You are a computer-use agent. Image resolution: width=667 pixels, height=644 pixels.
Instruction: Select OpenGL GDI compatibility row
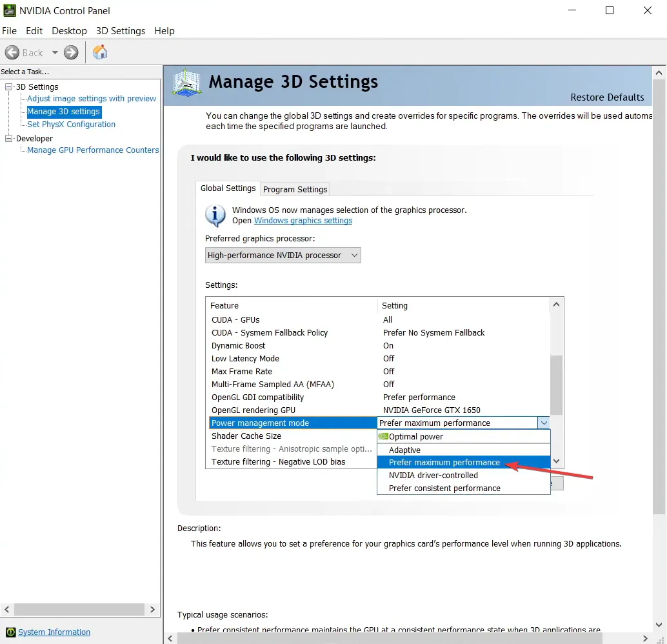pyautogui.click(x=379, y=397)
